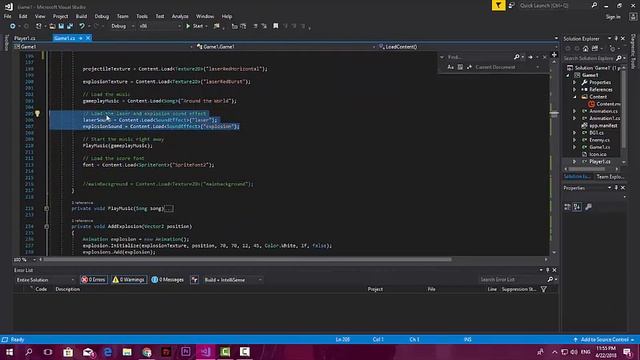Open the Build + IntelliSense dropdown

(x=233, y=280)
